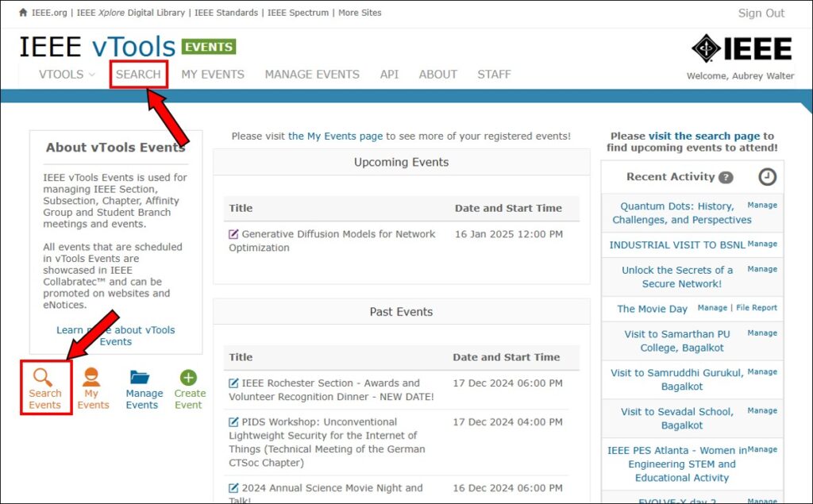Click edit icon for Generative Diffusion Models event
The width and height of the screenshot is (813, 504).
pyautogui.click(x=234, y=234)
